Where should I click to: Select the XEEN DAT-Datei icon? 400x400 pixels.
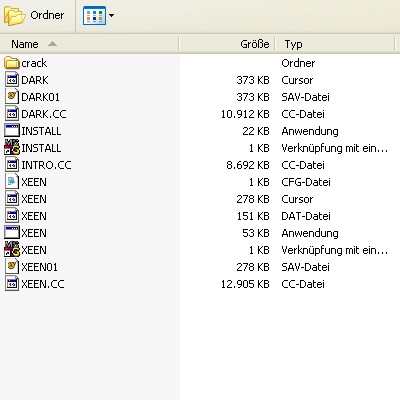[x=12, y=216]
